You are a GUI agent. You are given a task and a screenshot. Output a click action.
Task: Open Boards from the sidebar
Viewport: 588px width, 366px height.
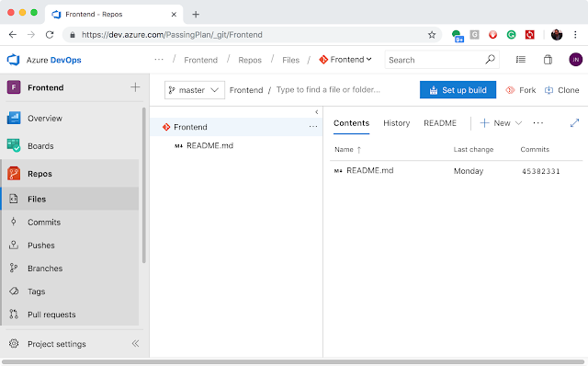point(40,146)
